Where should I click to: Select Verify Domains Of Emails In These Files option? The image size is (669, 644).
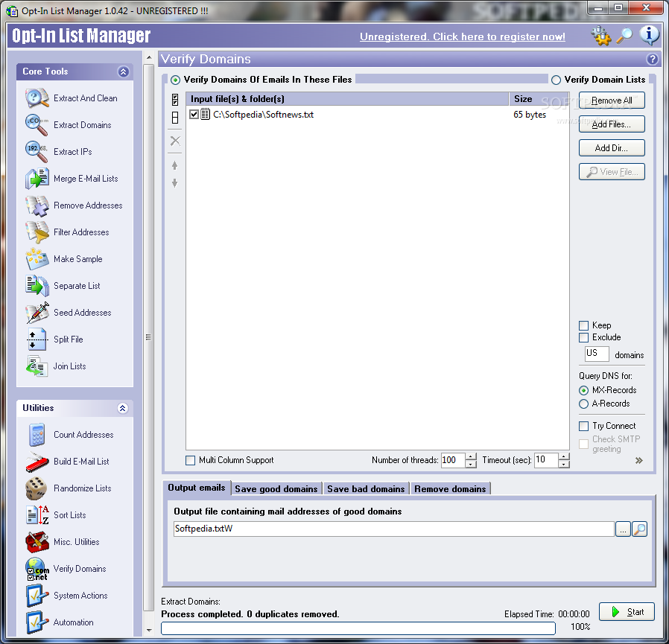pos(175,80)
